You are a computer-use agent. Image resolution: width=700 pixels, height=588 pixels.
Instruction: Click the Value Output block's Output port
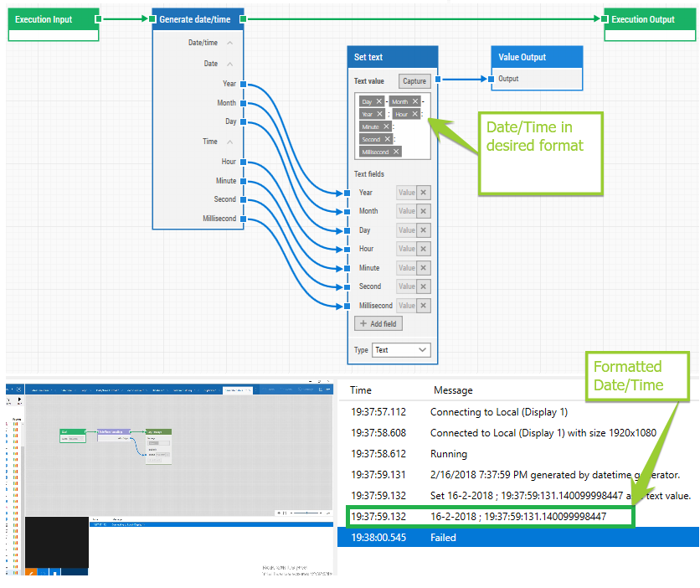pyautogui.click(x=491, y=80)
